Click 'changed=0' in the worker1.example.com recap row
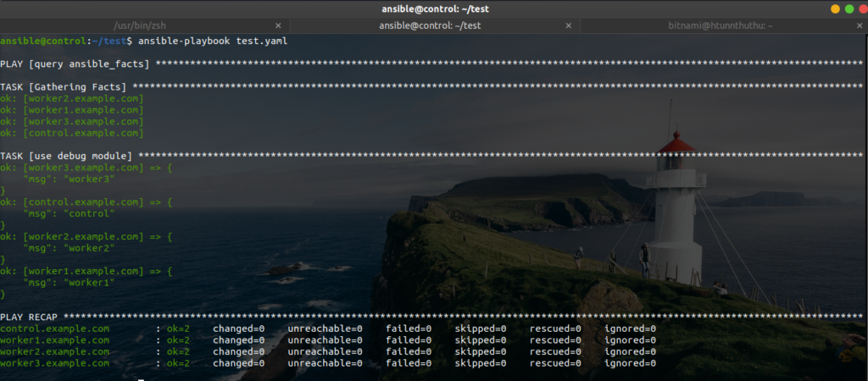Screen dimensions: 868x381 click(x=238, y=340)
